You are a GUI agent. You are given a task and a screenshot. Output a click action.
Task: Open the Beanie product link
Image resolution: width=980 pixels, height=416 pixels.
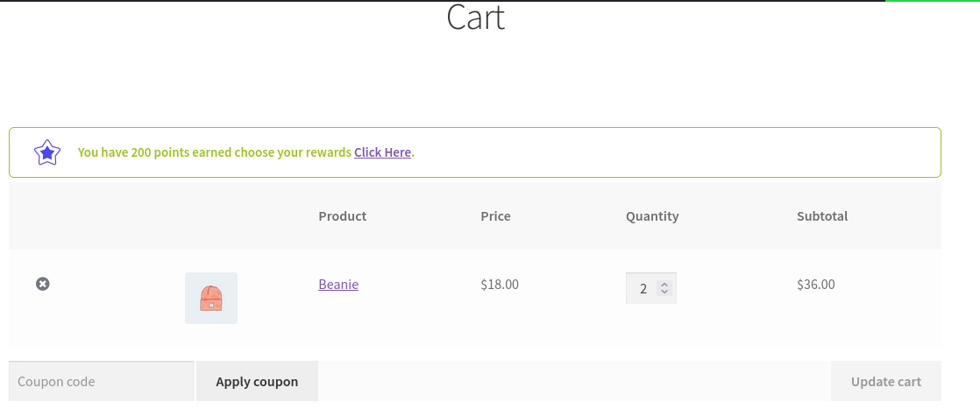[x=338, y=285]
